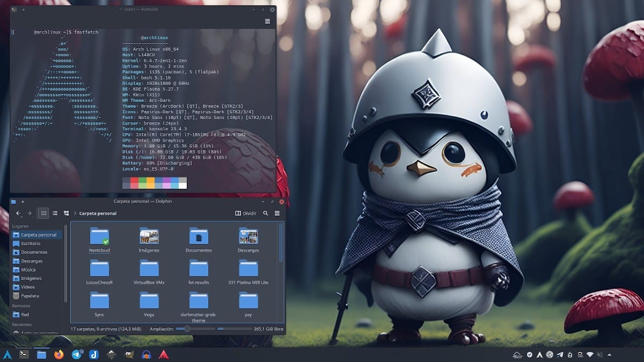Go forward using Dolphin's forward arrow

tap(30, 213)
